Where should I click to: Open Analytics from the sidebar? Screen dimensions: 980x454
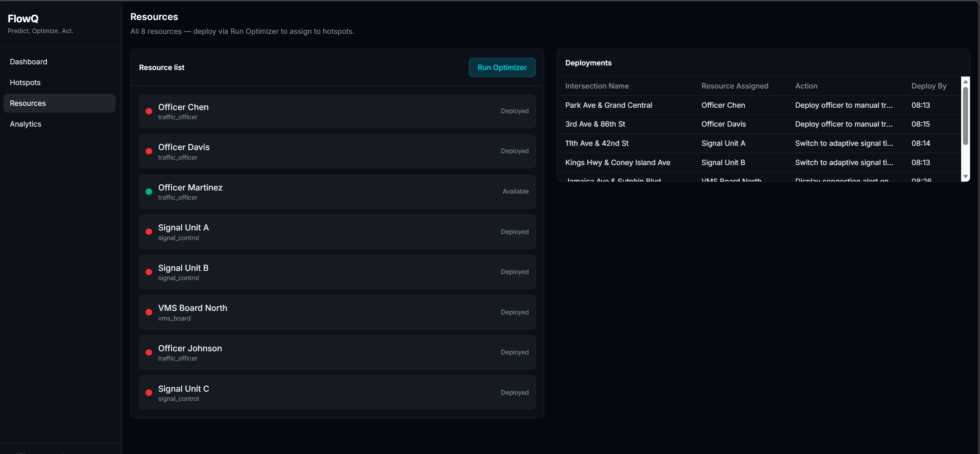(25, 124)
